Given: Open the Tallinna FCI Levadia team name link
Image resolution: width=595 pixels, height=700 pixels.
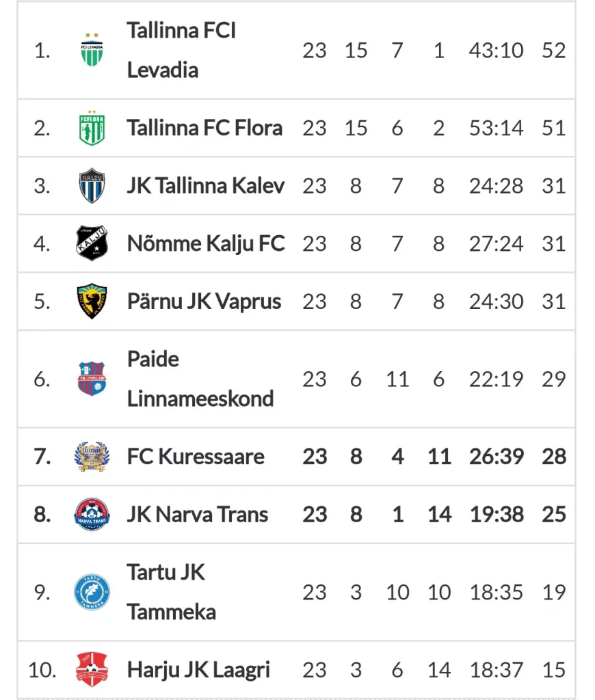Looking at the screenshot, I should [x=181, y=50].
